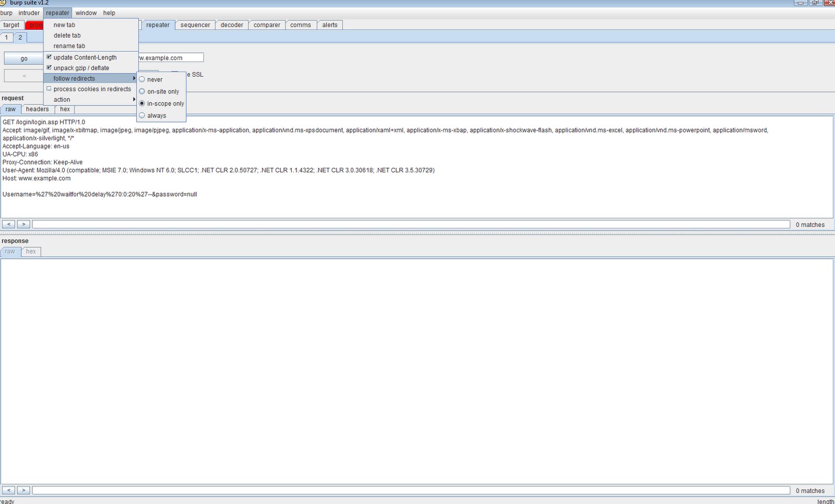Switch to the decoder tab
The height and width of the screenshot is (504, 835).
click(232, 25)
